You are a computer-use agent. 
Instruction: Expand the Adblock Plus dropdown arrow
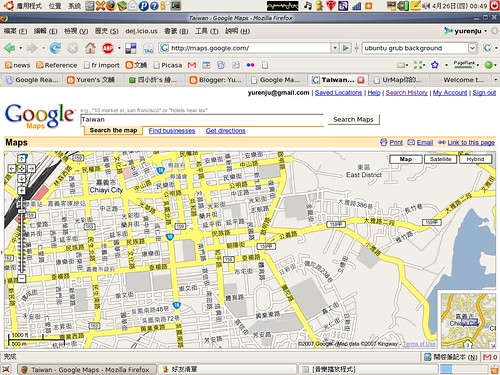point(119,48)
